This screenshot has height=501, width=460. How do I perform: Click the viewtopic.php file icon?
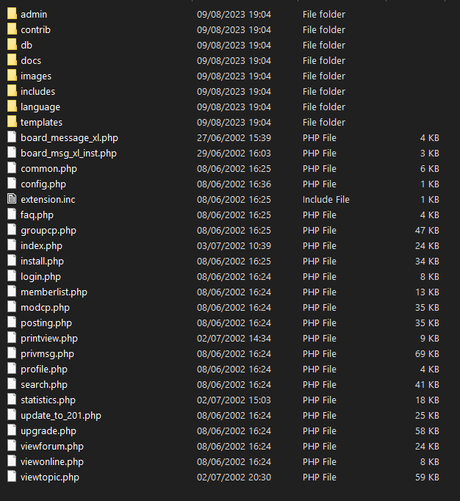(x=12, y=477)
